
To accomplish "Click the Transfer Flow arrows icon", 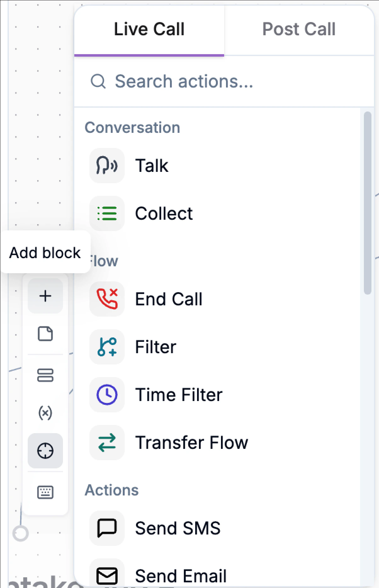I will point(107,442).
